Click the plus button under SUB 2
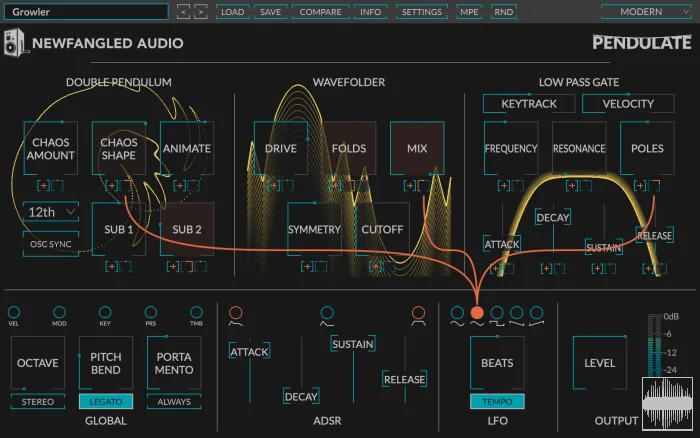The width and height of the screenshot is (700, 438). tap(173, 267)
